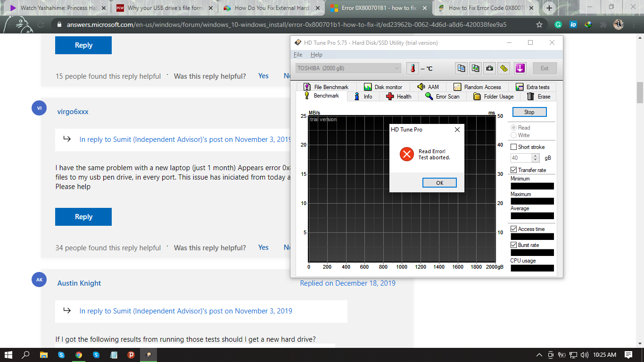
Task: Disable the Burst rate checkbox
Action: [x=514, y=245]
